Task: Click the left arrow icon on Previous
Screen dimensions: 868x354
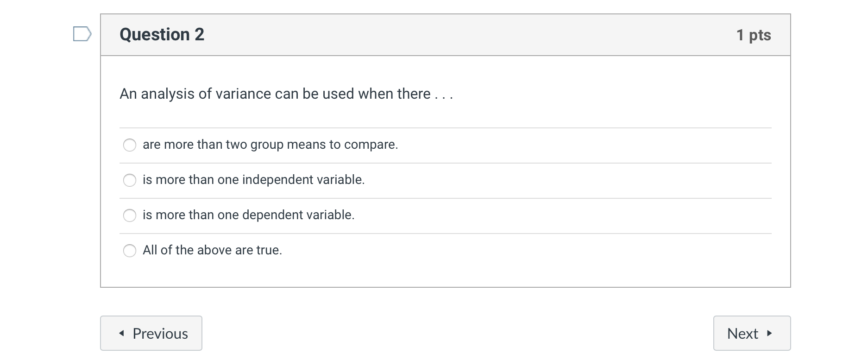Action: (122, 333)
